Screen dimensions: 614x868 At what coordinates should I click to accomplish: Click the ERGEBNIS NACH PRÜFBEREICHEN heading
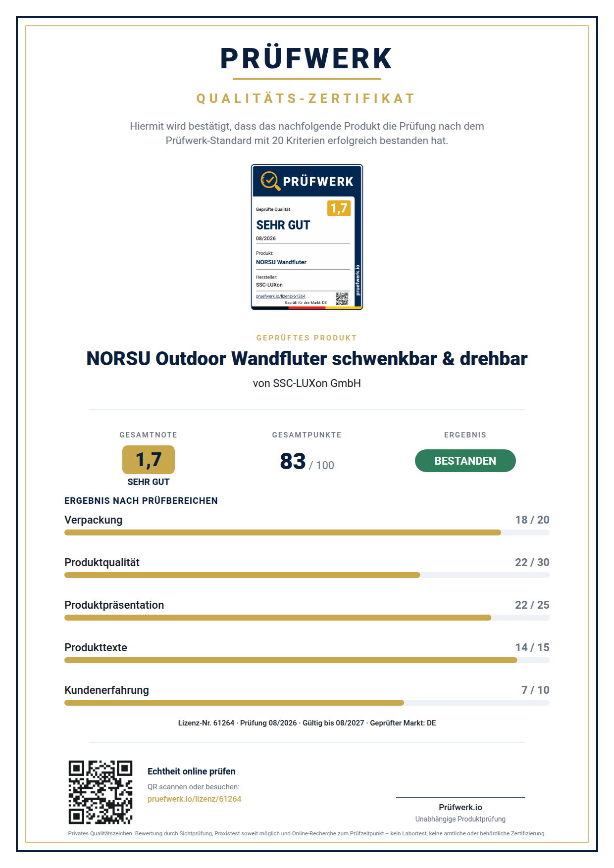click(141, 501)
